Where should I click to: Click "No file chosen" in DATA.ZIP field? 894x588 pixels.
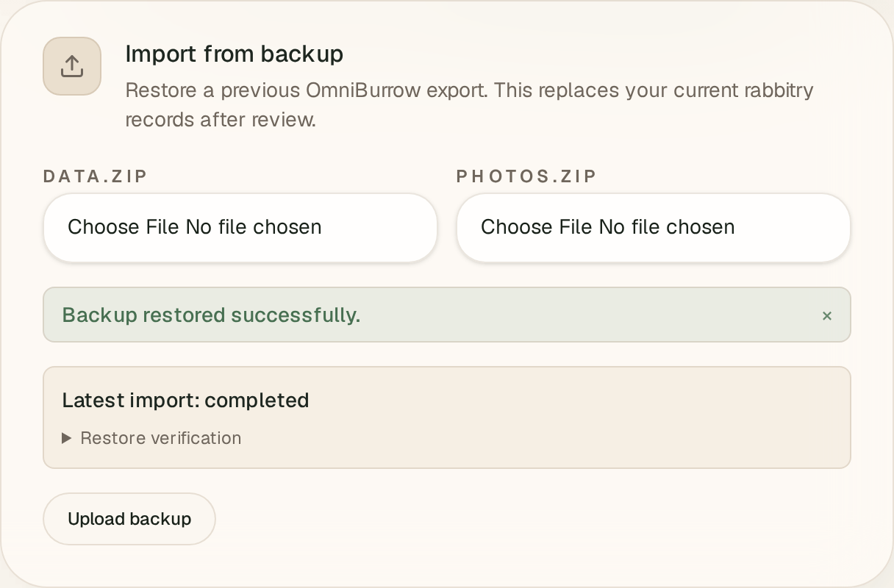click(x=254, y=227)
